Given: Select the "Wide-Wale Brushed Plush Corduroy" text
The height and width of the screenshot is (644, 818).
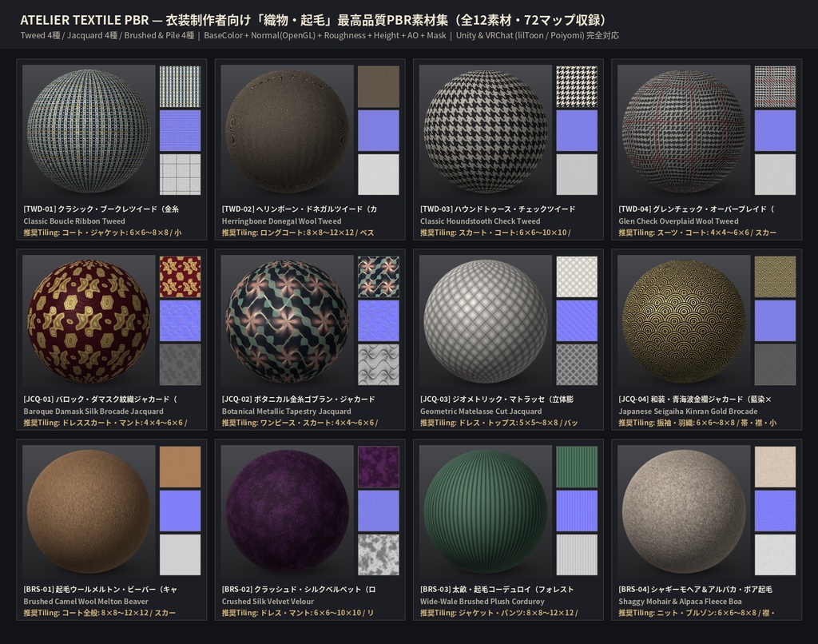Looking at the screenshot, I should click(x=482, y=601).
